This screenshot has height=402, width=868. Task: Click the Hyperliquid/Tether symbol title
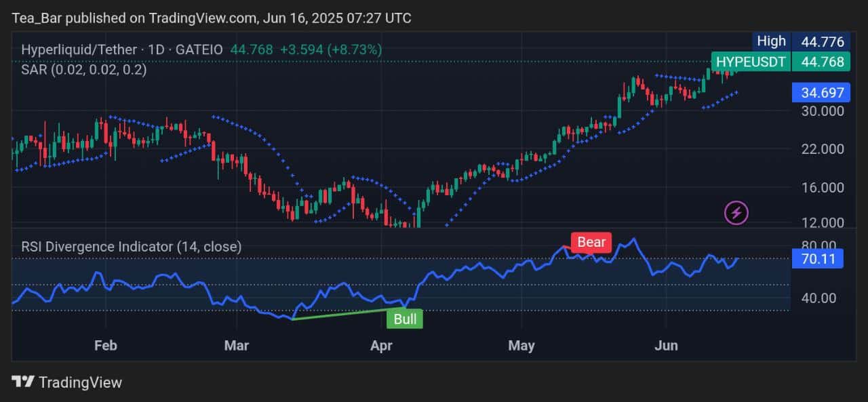pyautogui.click(x=123, y=49)
